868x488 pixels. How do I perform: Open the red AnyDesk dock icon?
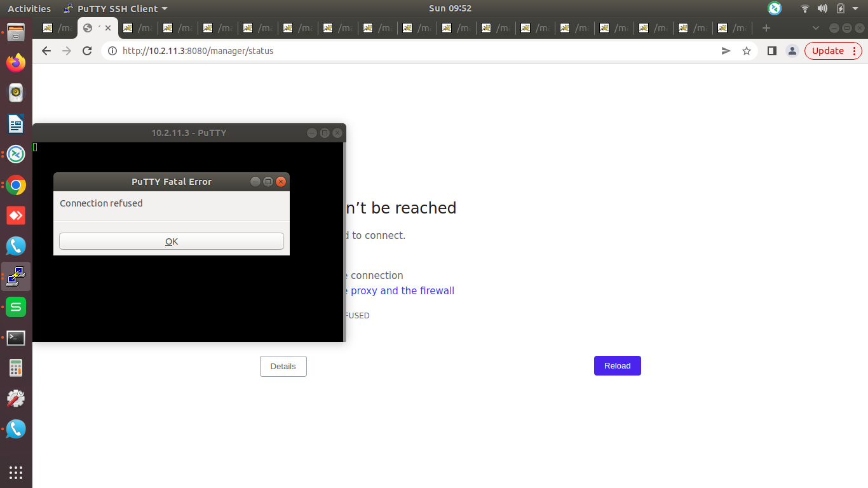16,215
